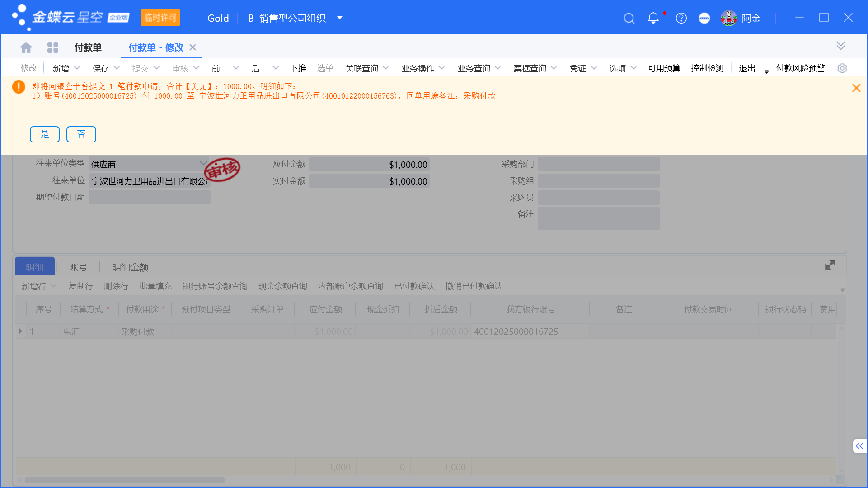Click 已付款确认

coord(414,286)
